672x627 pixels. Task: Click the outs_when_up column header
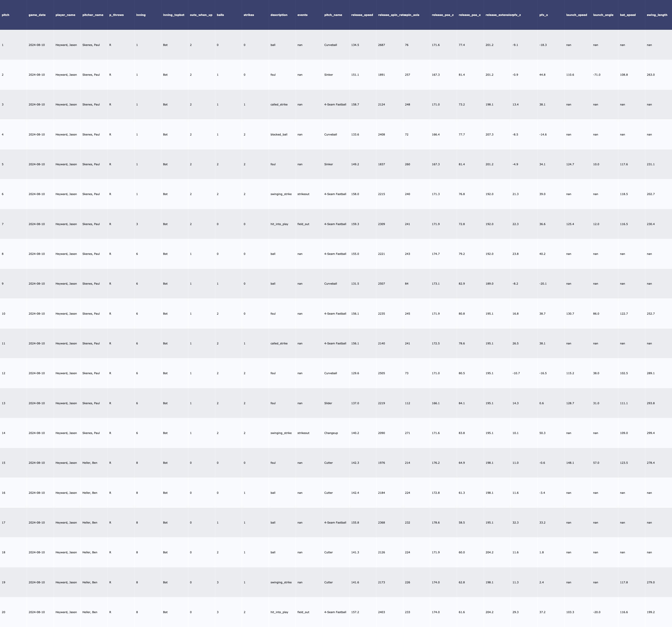coord(201,15)
